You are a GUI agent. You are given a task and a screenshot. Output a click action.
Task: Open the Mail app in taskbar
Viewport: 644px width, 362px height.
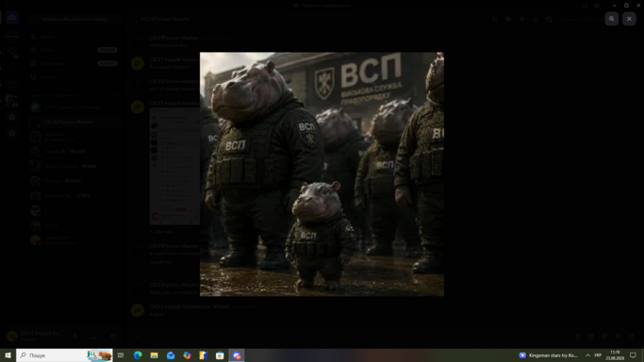click(171, 355)
